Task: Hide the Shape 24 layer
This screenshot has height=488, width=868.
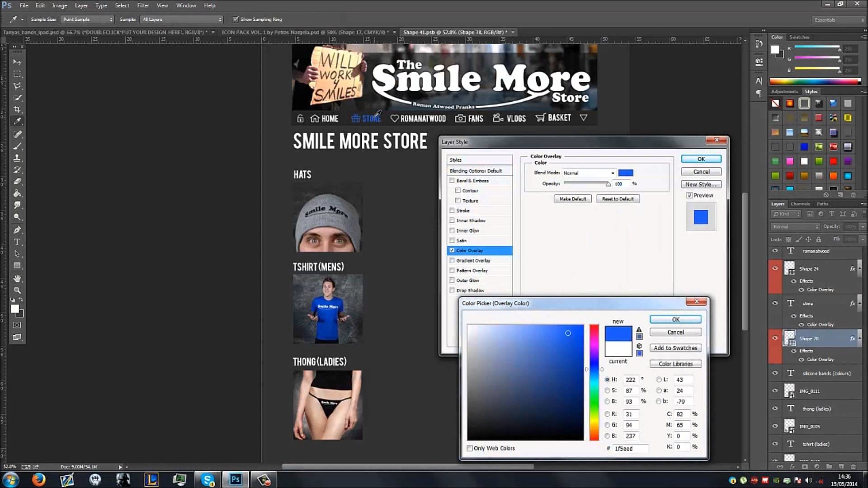Action: point(775,268)
